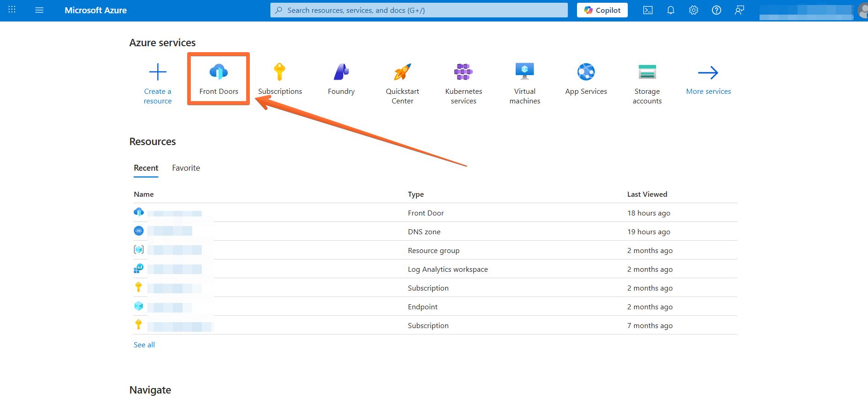Open Foundry service
The image size is (868, 399).
pyautogui.click(x=341, y=79)
